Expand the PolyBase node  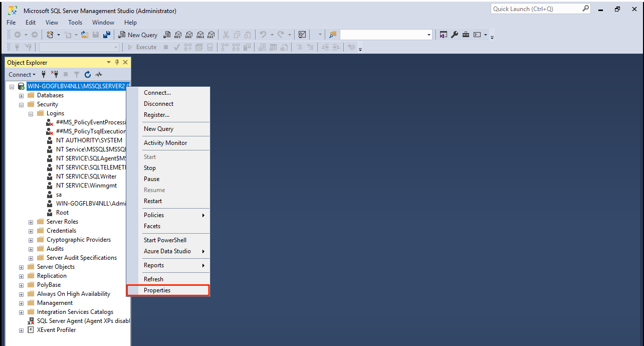[x=21, y=285]
